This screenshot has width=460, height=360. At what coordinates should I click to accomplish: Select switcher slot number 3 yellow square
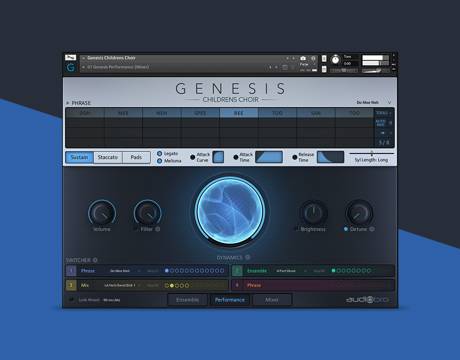(x=71, y=285)
